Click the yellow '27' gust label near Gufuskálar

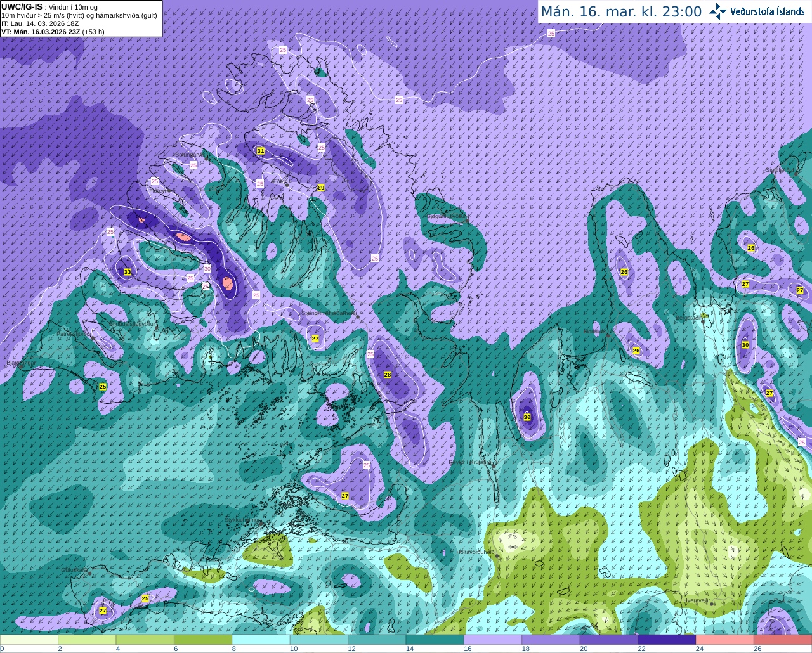click(103, 611)
